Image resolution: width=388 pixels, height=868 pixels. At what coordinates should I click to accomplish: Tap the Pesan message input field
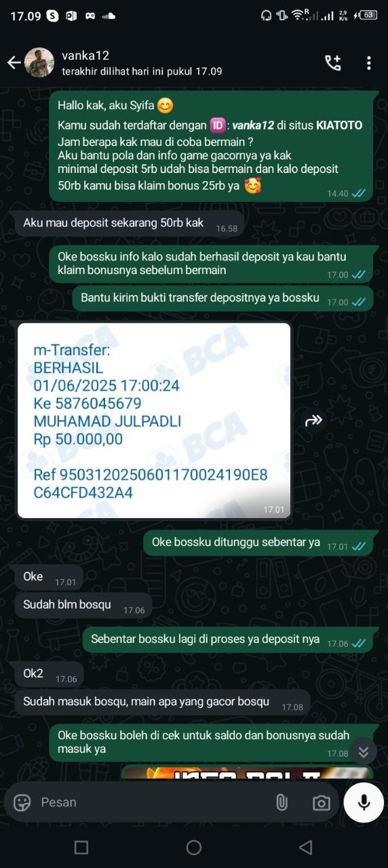click(x=153, y=802)
